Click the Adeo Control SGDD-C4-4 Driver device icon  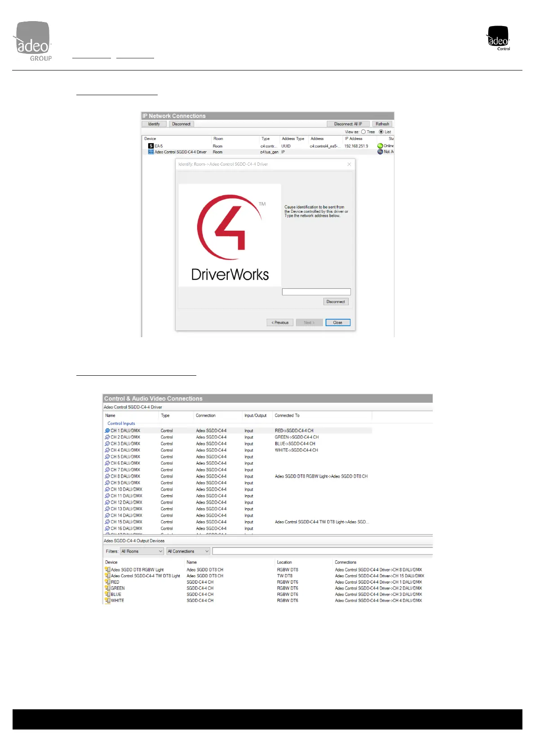151,152
